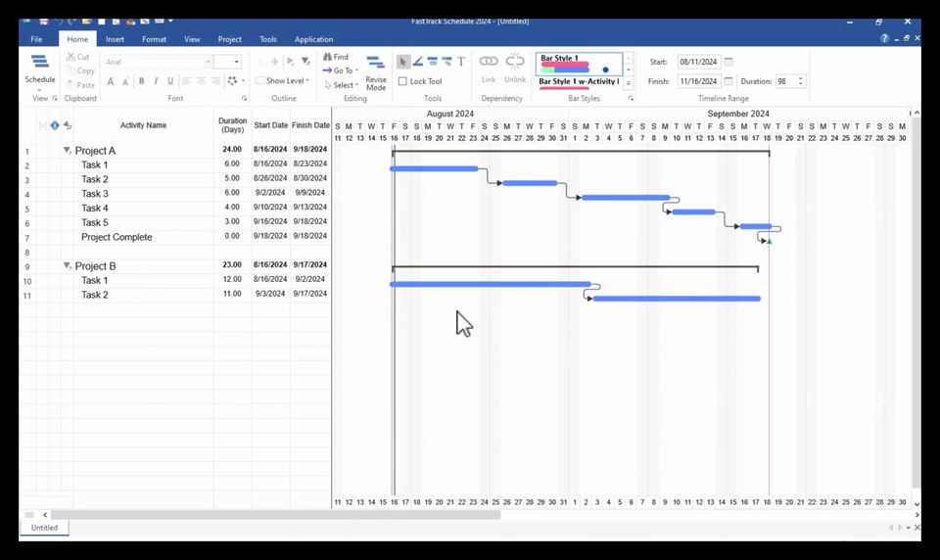The height and width of the screenshot is (560, 940).
Task: Click the Find binoculars icon
Action: (327, 57)
